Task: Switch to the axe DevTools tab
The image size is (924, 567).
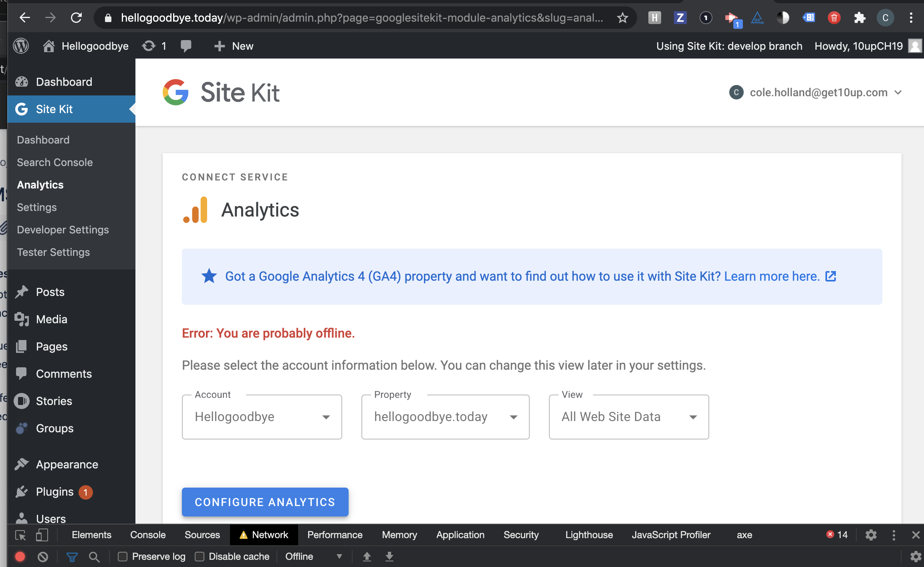Action: 744,535
